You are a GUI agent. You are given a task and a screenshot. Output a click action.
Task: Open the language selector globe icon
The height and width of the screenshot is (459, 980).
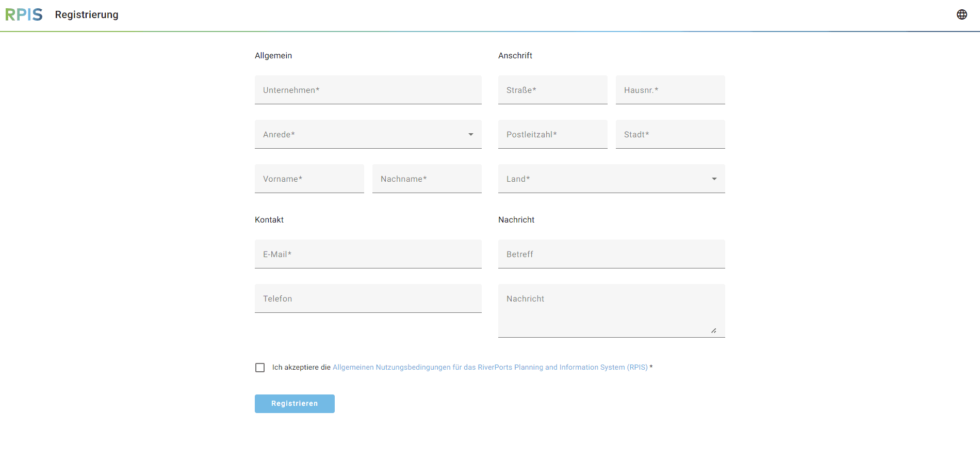(x=962, y=14)
